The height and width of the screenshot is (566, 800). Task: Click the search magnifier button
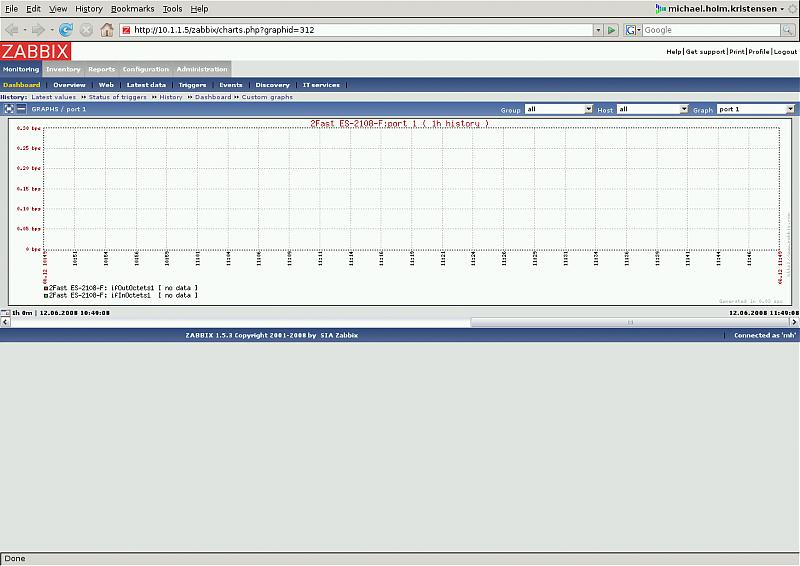click(x=788, y=30)
